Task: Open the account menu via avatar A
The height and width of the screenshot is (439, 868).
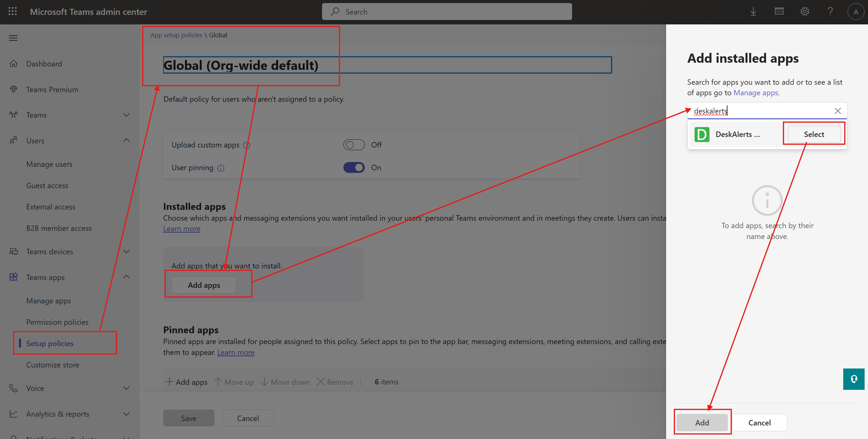Action: [856, 11]
